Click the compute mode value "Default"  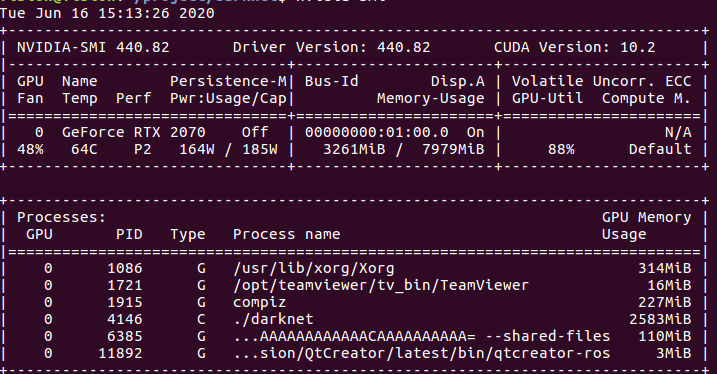pos(659,150)
